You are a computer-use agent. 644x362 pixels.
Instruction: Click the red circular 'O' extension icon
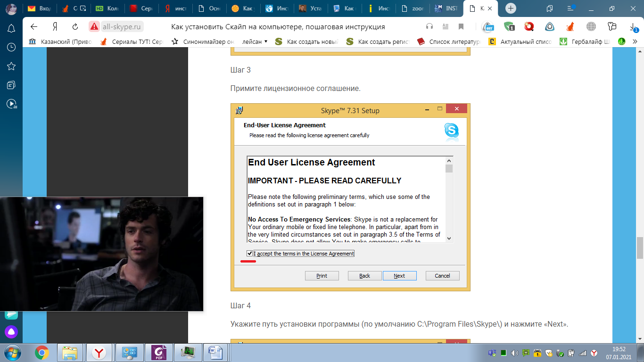tap(529, 27)
